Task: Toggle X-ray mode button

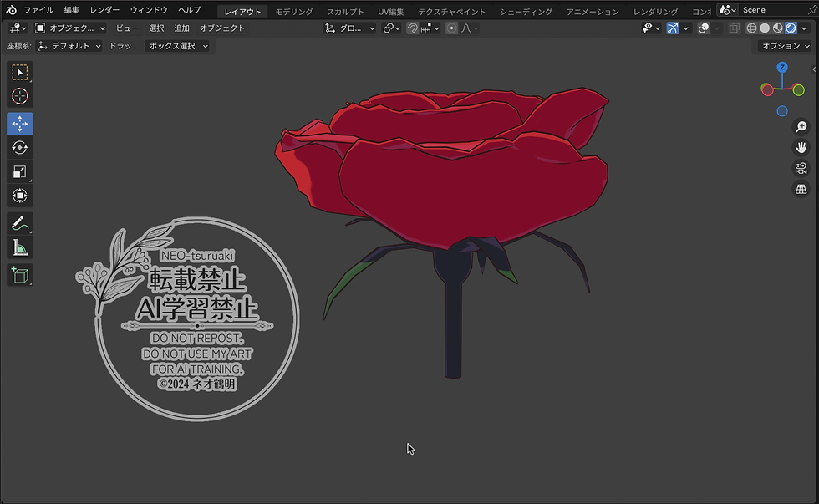Action: [x=735, y=28]
